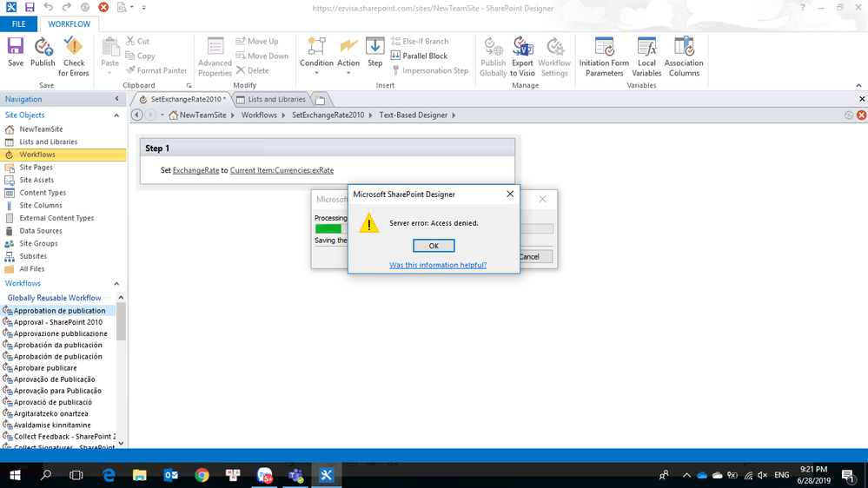Move the selected action up with Move Up
The width and height of the screenshot is (868, 488).
click(x=257, y=41)
